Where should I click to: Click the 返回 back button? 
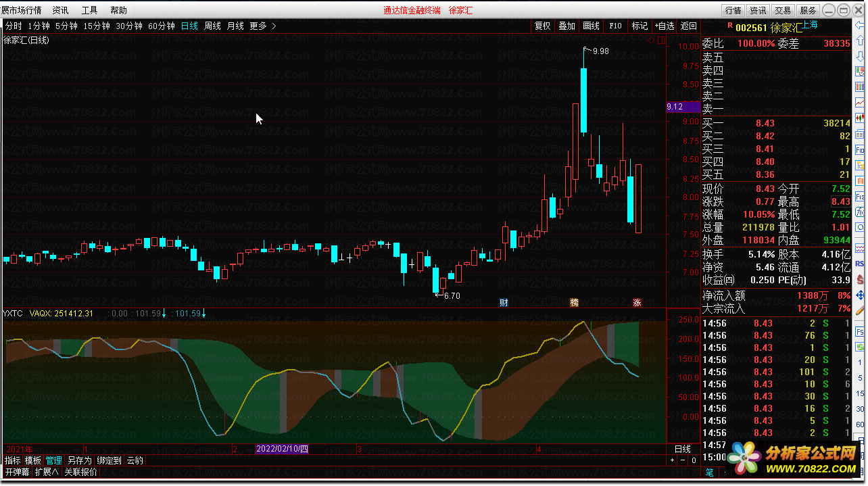(688, 26)
